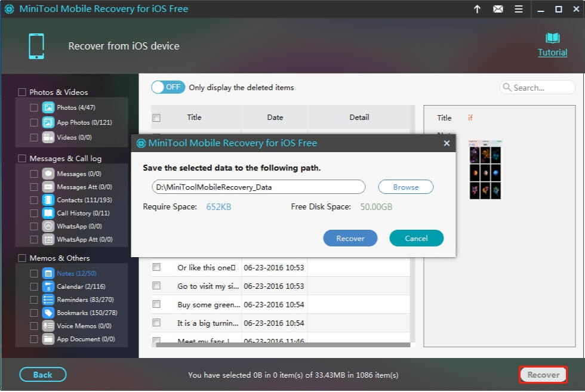This screenshot has width=585, height=392.
Task: Click the '06-23-2016 10:54' date of Buy some green
Action: pos(274,305)
